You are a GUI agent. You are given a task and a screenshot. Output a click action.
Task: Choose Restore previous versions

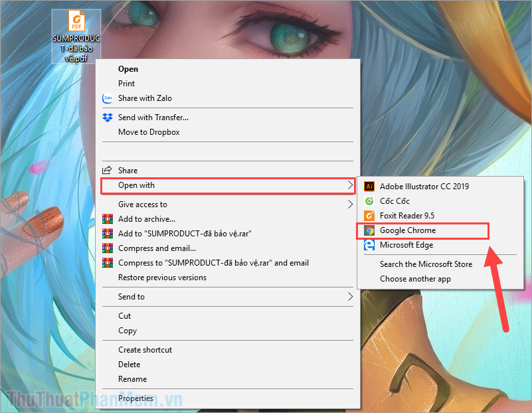(x=228, y=278)
